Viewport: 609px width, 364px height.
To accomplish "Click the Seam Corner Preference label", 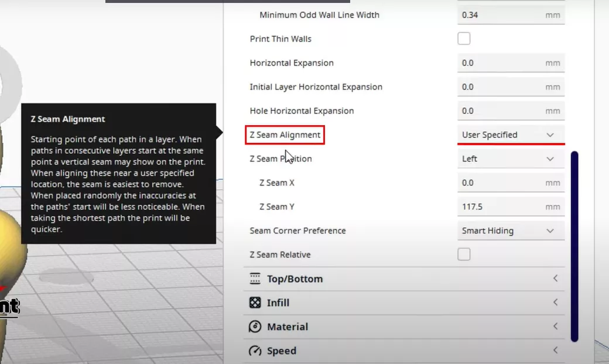I will [297, 231].
